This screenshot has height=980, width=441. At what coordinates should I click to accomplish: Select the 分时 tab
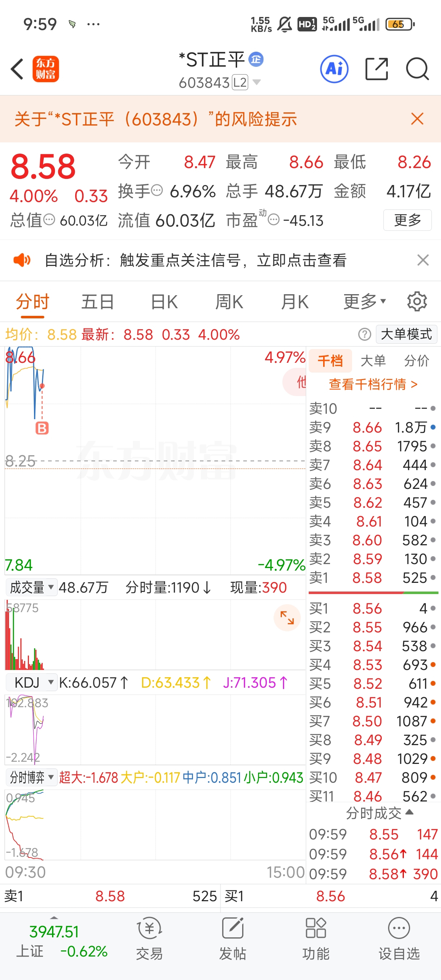tap(33, 302)
